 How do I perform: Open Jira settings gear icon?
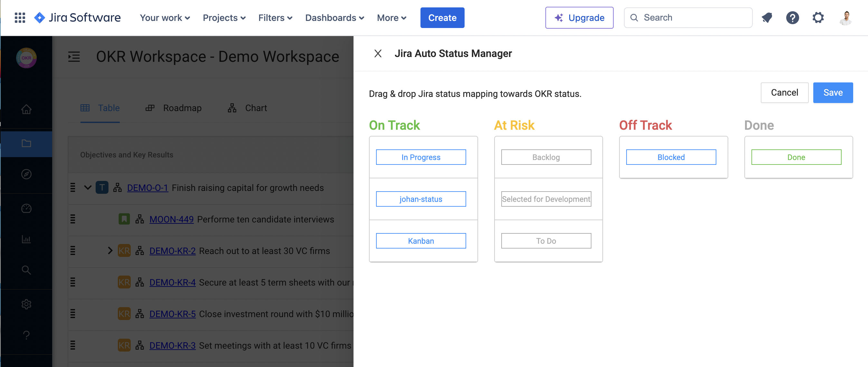(818, 17)
